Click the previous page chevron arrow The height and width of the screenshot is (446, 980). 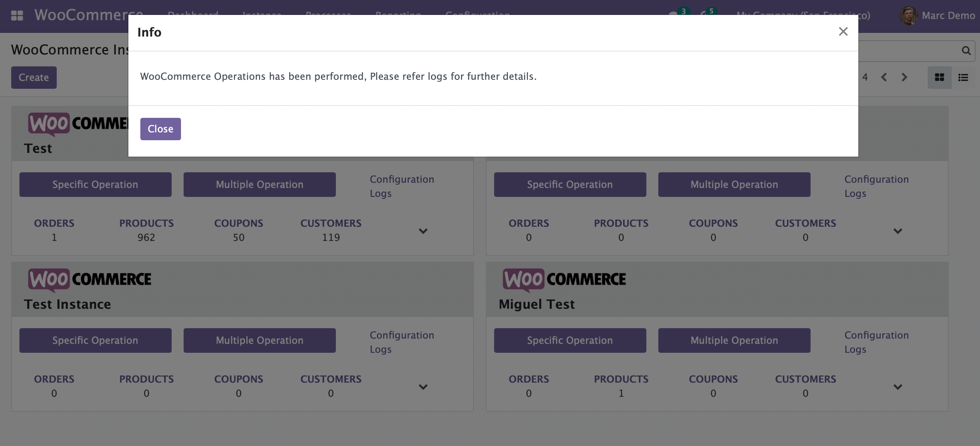[884, 77]
